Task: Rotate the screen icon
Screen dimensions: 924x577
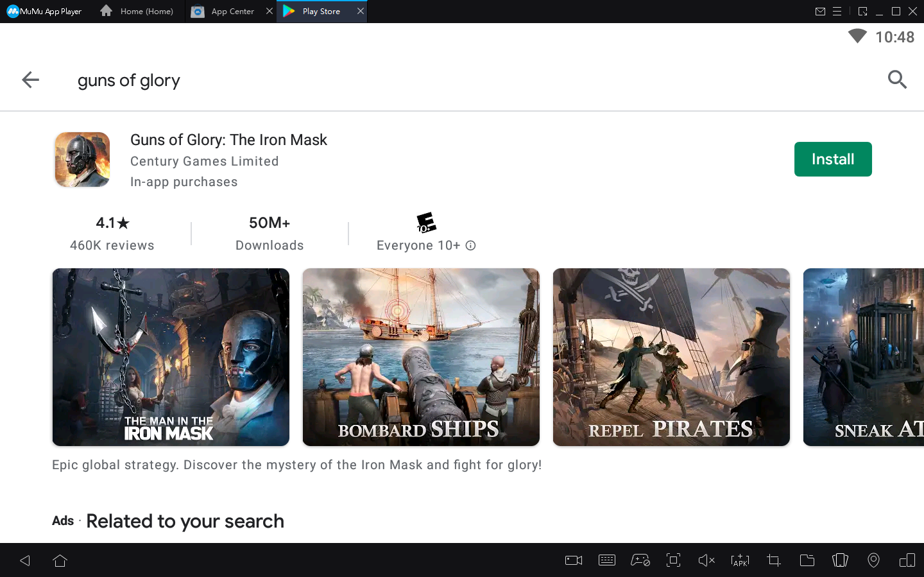Action: pyautogui.click(x=840, y=560)
